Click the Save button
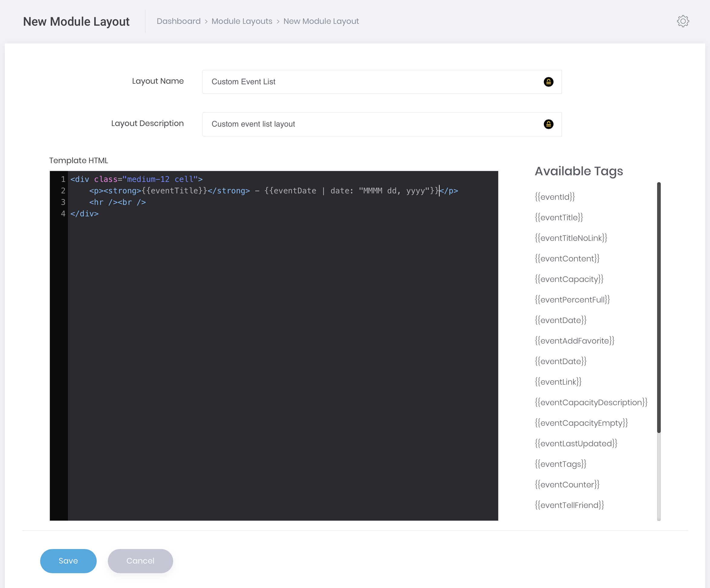 click(x=68, y=561)
